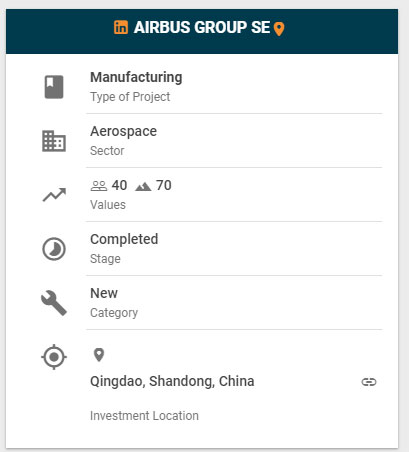Click the grey pin above Qingdao location
Image resolution: width=409 pixels, height=452 pixels.
[x=99, y=355]
